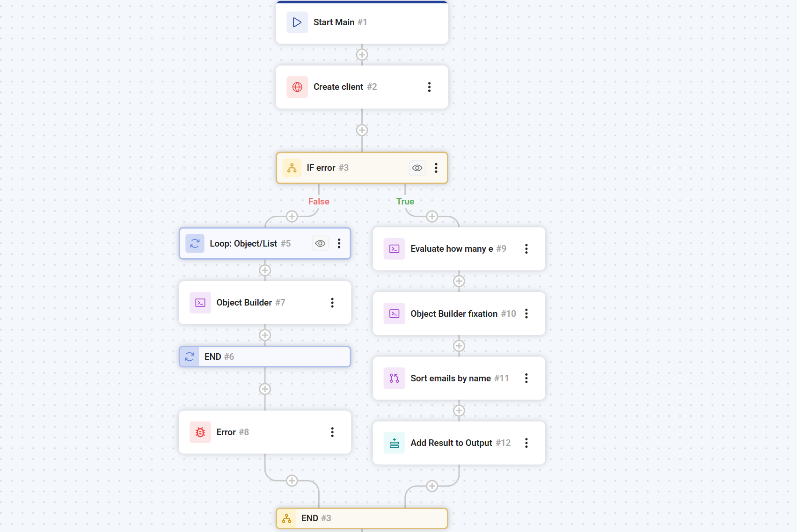797x532 pixels.
Task: Click the loop icon on Loop: Object/List node
Action: (195, 243)
